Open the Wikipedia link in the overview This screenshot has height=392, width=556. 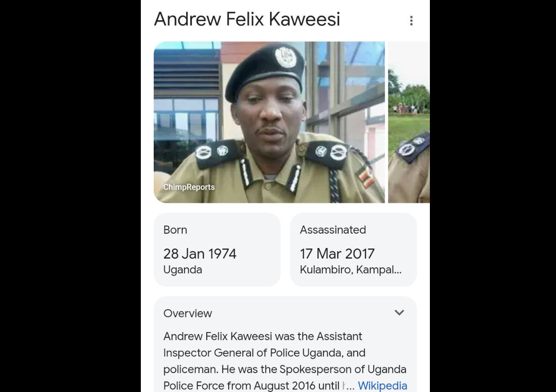coord(382,386)
